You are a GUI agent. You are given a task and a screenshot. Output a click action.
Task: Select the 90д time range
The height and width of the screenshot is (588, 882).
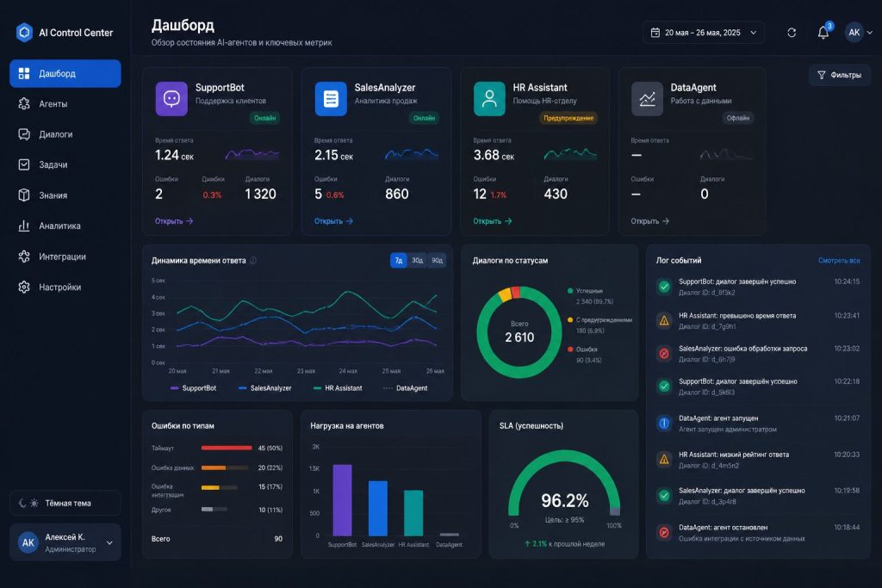click(x=437, y=260)
